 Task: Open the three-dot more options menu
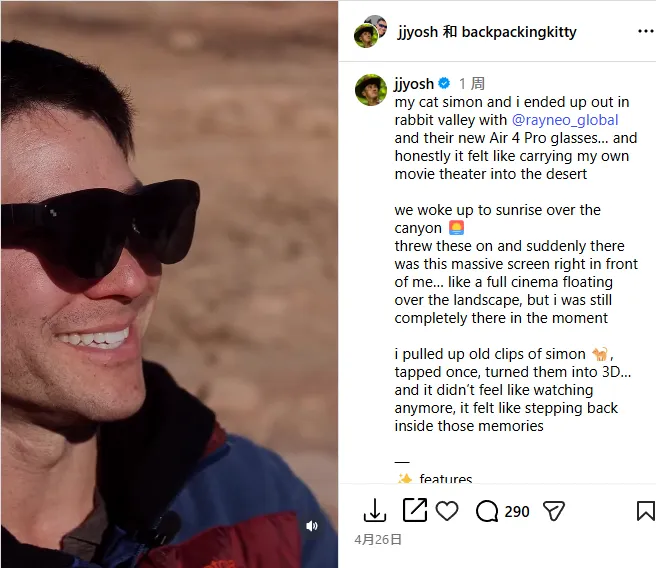click(x=646, y=31)
